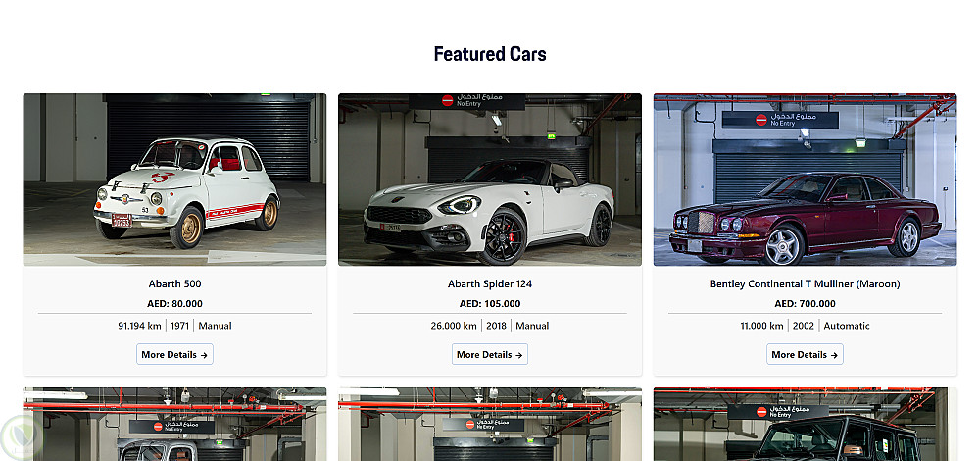Select the Bentley Continental T Mulliner (Maroon) title
Screen dimensions: 980x461
pyautogui.click(x=805, y=284)
